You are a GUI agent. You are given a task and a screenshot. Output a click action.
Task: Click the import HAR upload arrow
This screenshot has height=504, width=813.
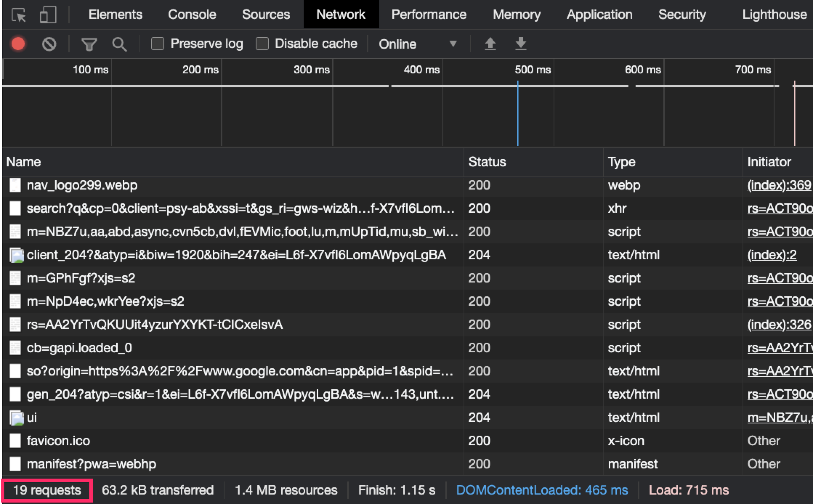[490, 44]
